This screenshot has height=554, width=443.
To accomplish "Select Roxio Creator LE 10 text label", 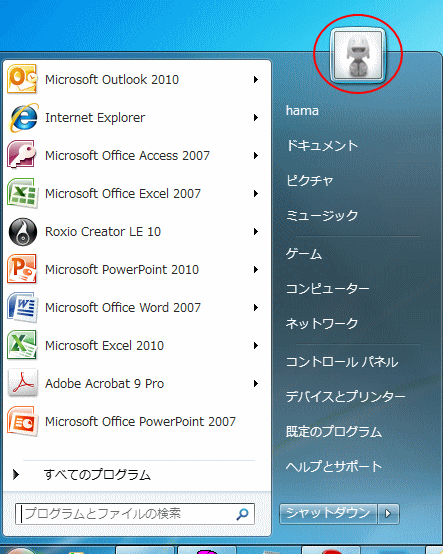I will [x=103, y=231].
